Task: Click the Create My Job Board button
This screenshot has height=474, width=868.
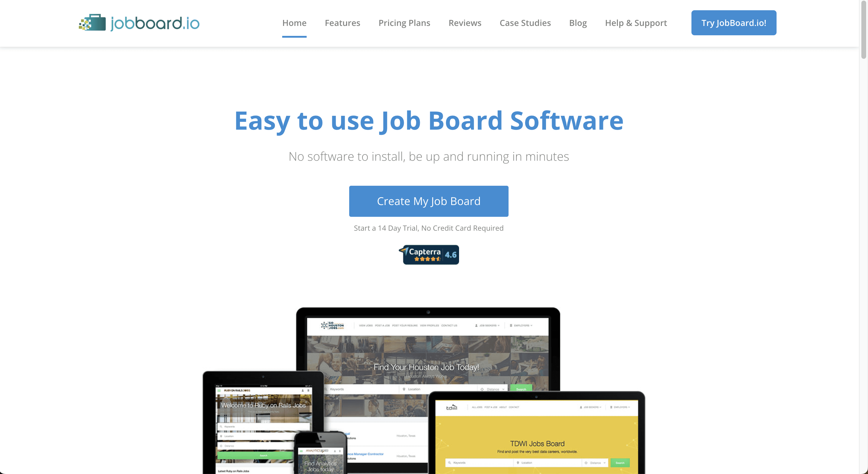Action: pos(429,201)
